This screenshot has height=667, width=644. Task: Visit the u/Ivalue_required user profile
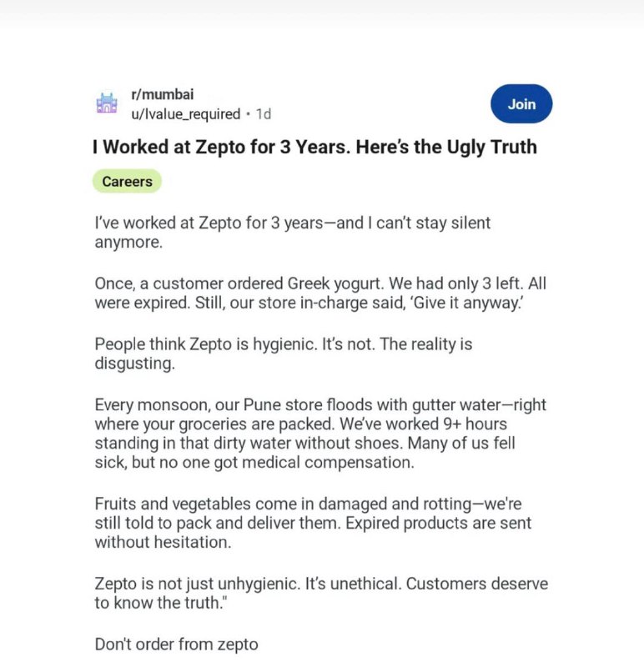[185, 114]
